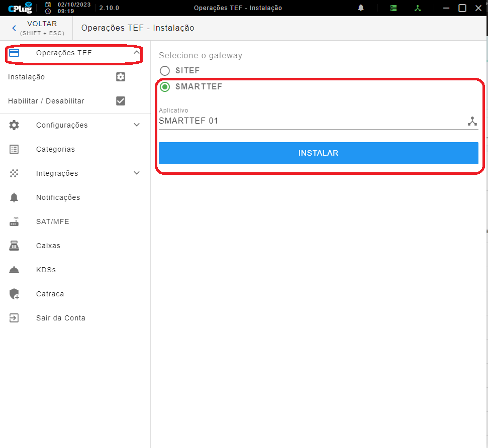Screen dimensions: 488x448
Task: Open the Caixas menu item
Action: tap(75, 246)
